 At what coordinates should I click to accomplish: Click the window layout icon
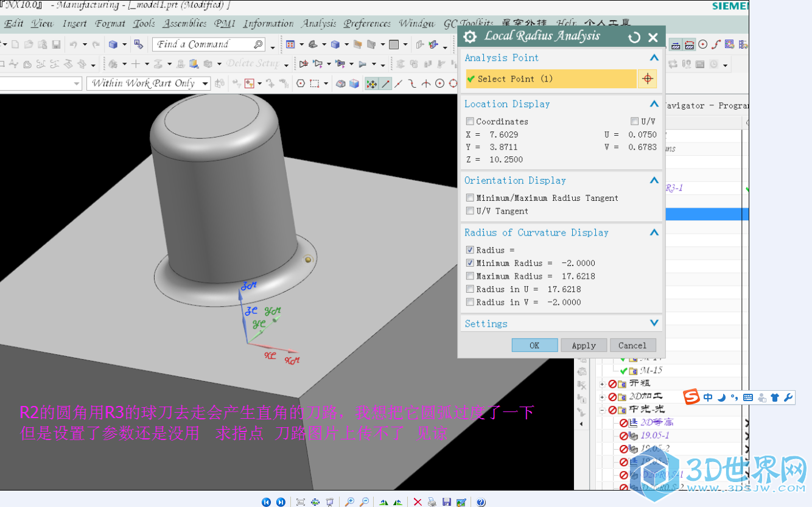coord(290,44)
